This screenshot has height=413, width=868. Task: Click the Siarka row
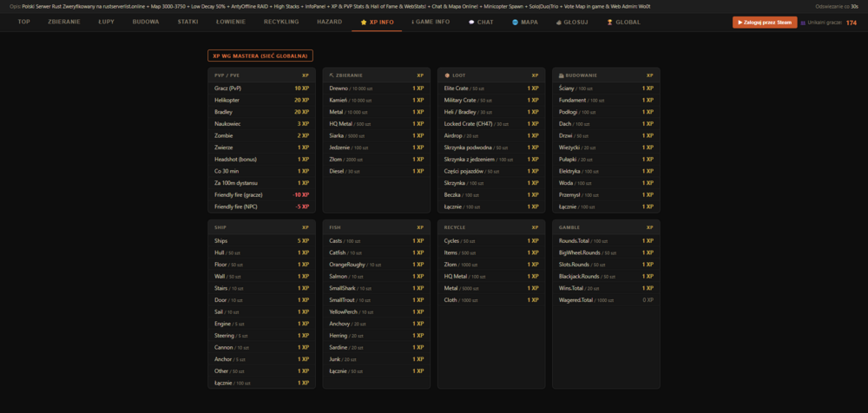(377, 135)
